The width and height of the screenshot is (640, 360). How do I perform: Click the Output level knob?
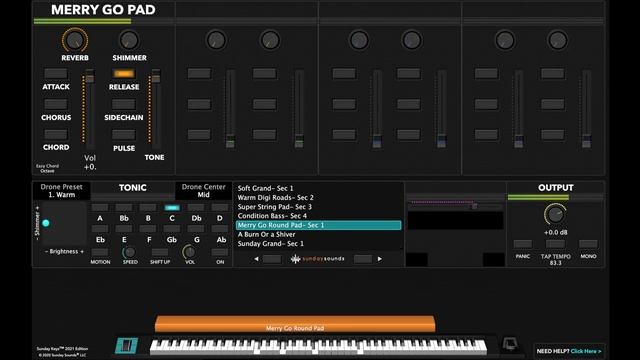555,214
